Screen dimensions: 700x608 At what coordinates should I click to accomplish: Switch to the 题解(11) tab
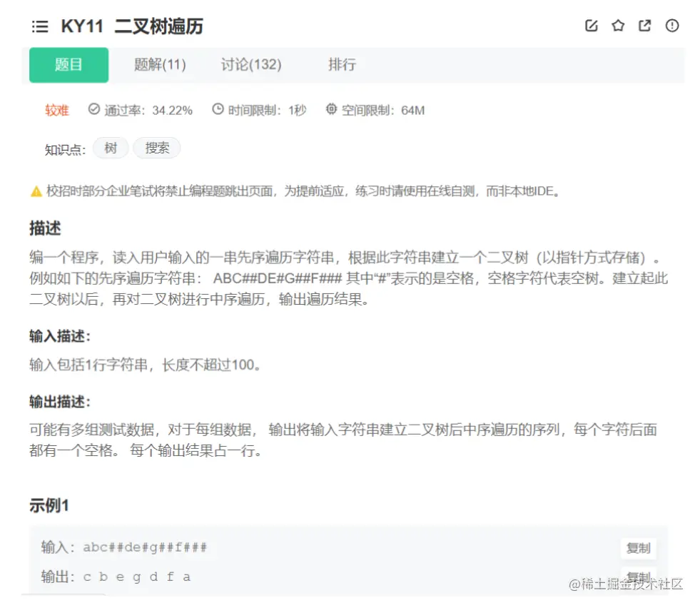tap(160, 65)
